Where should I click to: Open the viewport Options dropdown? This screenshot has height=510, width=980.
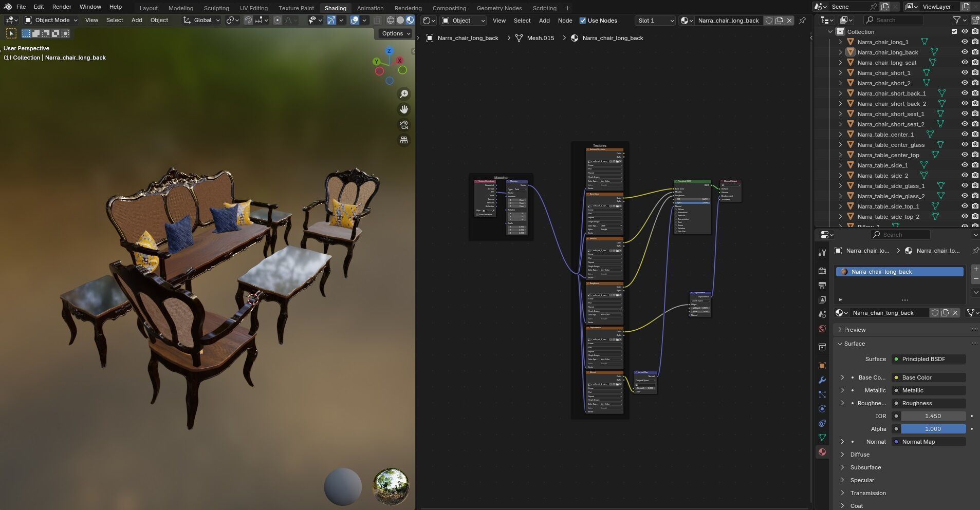(396, 33)
